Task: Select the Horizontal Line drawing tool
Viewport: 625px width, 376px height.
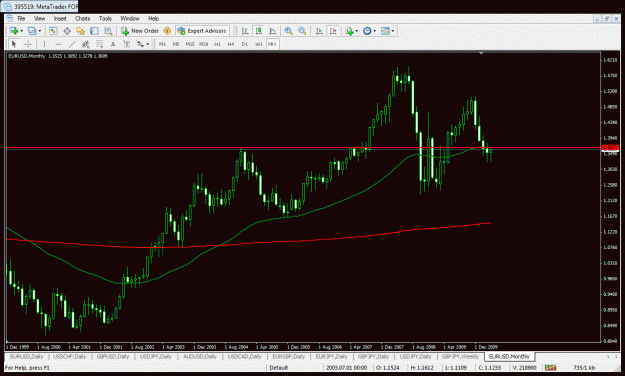Action: point(58,44)
